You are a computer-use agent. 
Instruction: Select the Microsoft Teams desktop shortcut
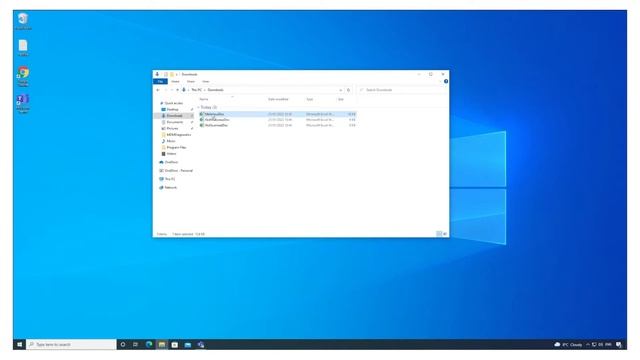click(23, 104)
